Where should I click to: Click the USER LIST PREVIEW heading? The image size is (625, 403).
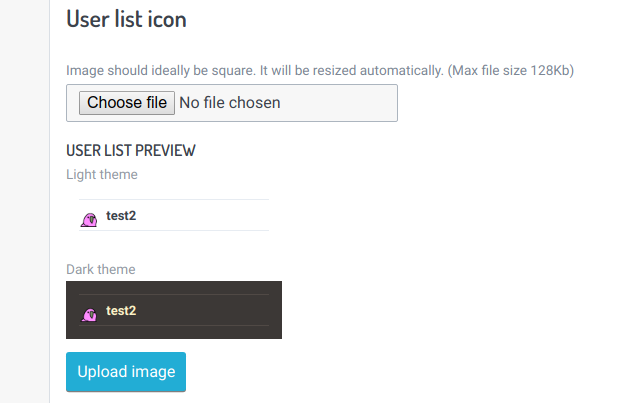131,151
